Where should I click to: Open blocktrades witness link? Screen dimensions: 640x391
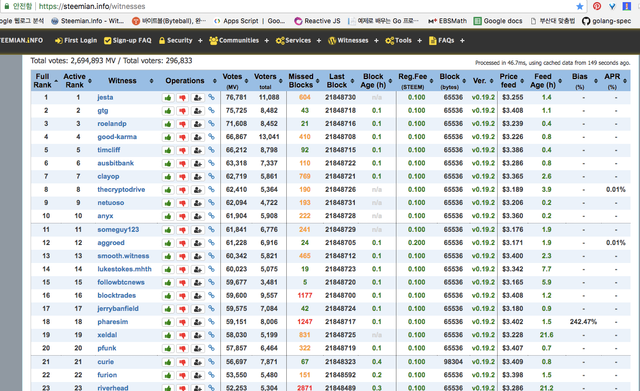(117, 295)
